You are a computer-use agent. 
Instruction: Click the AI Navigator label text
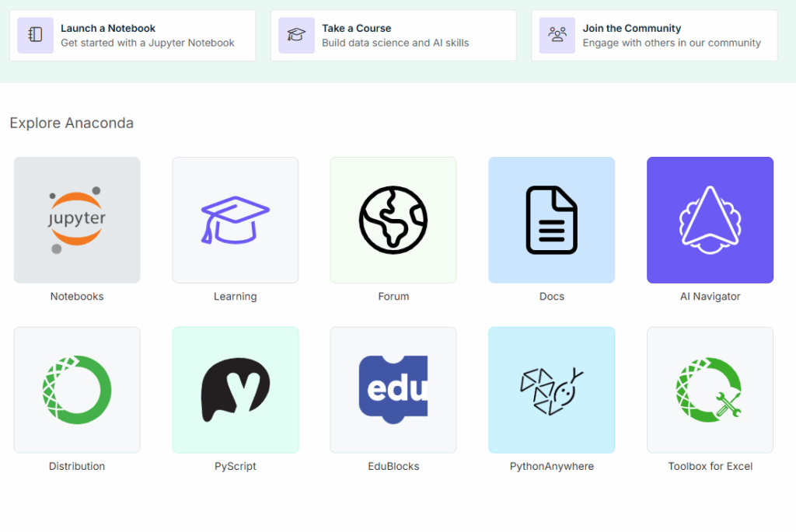point(710,297)
